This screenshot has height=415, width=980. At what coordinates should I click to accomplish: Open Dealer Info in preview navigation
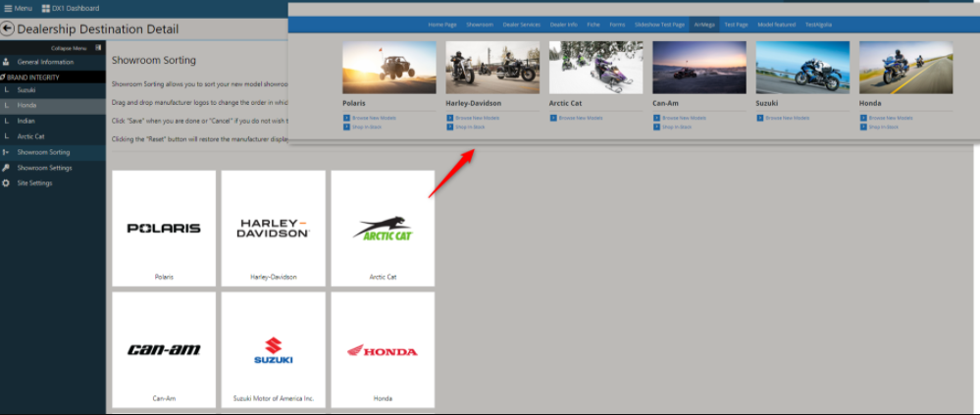click(564, 25)
